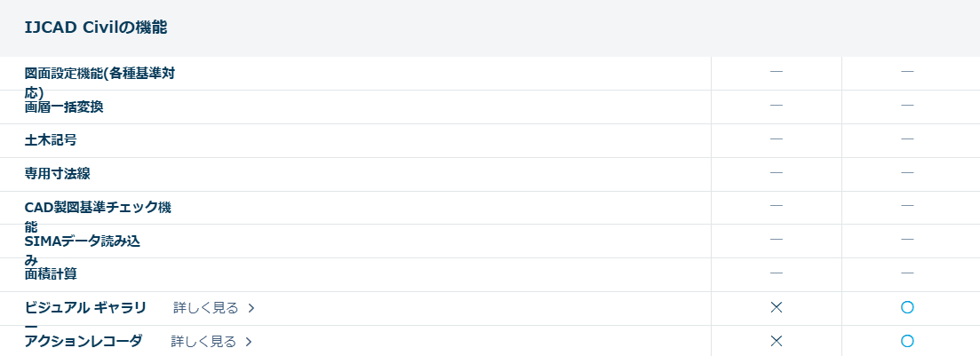This screenshot has height=356, width=980.
Task: Open 詳しく見る link for ビジュアル ギャラリー
Action: click(x=206, y=308)
